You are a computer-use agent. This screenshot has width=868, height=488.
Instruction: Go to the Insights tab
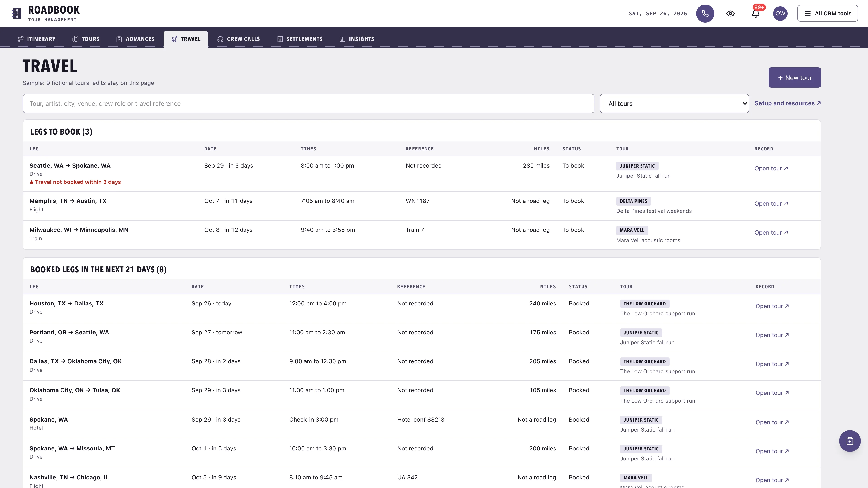click(x=356, y=39)
